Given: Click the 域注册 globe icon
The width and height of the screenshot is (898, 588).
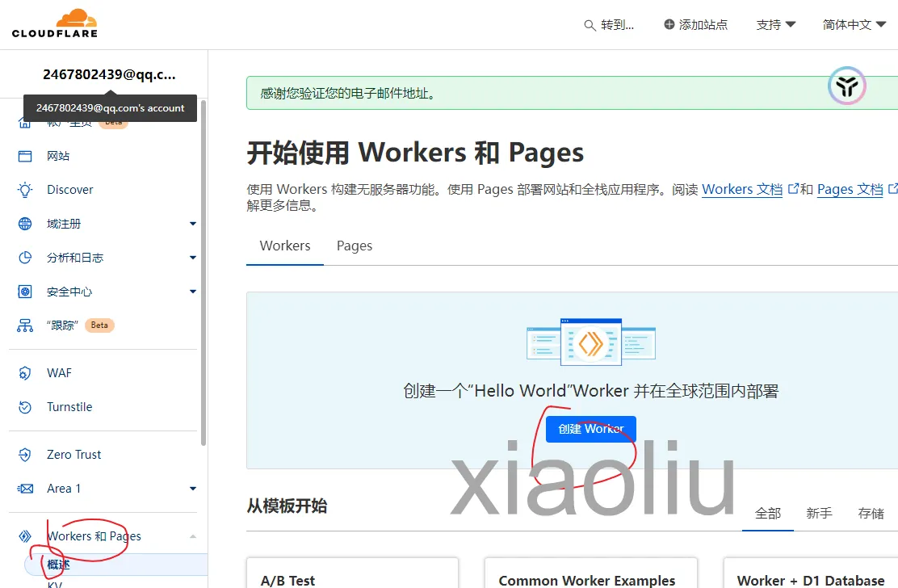Looking at the screenshot, I should (25, 224).
